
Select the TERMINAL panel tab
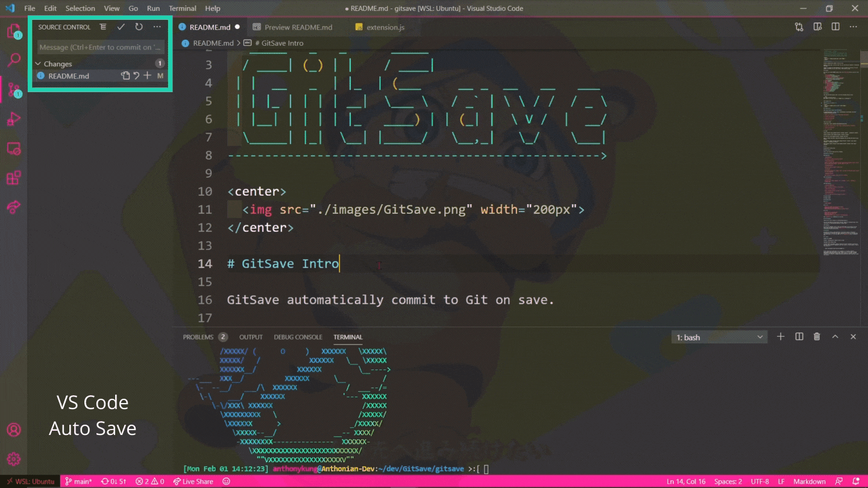(348, 337)
